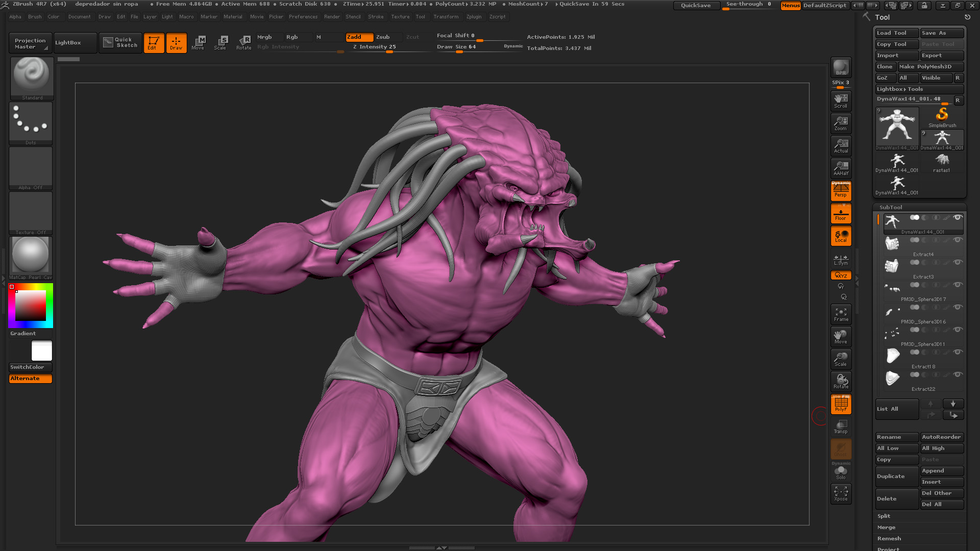
Task: Click the Quick Sketch icon
Action: pos(120,43)
